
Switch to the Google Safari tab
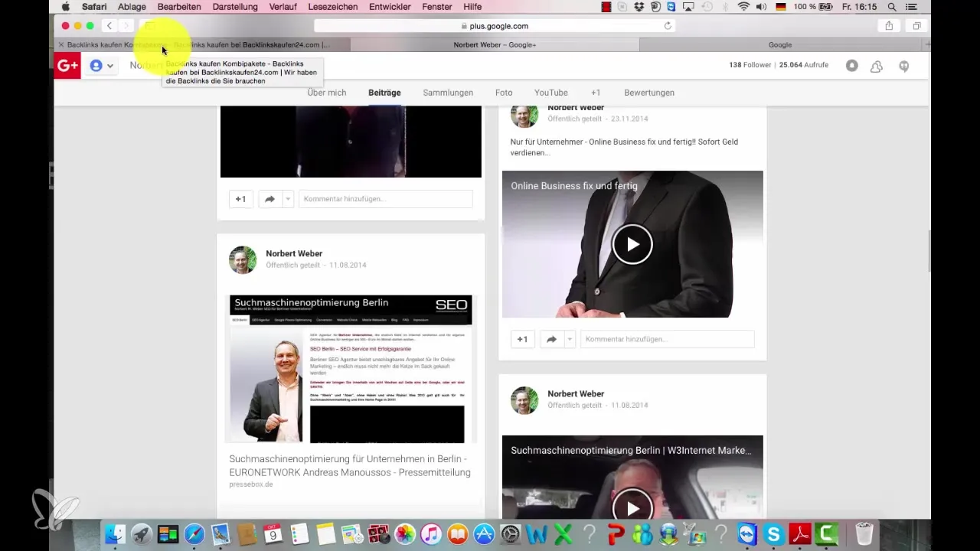780,45
